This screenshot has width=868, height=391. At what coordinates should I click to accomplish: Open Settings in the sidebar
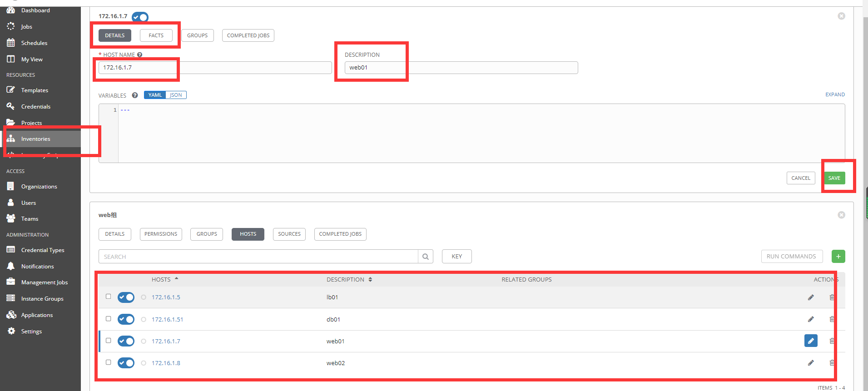31,332
